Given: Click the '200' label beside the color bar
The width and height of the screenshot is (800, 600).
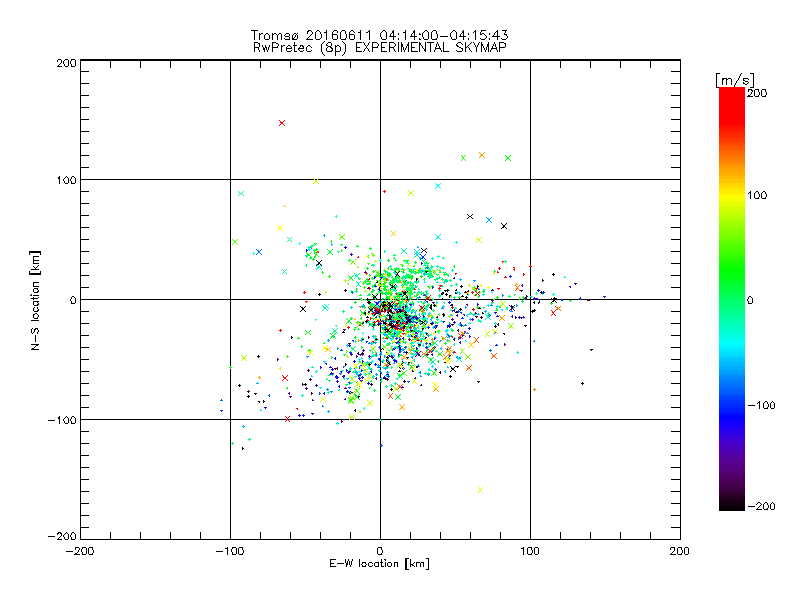Looking at the screenshot, I should point(757,93).
